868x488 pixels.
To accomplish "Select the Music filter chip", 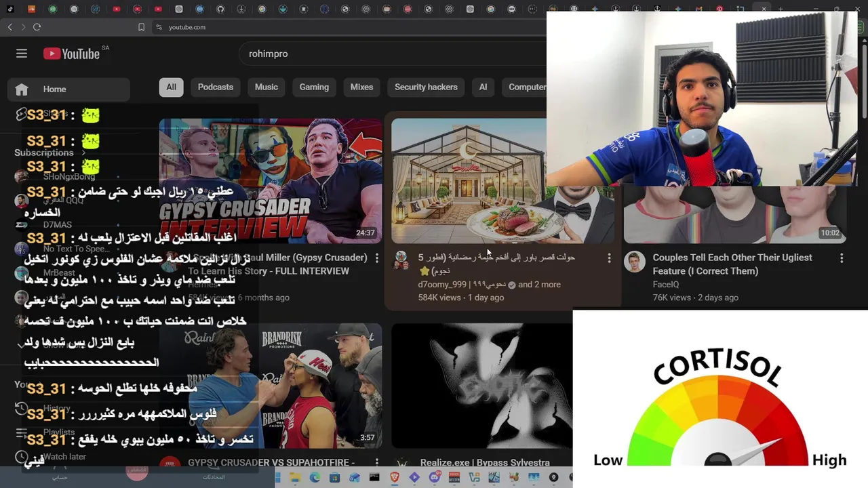I will coord(267,87).
